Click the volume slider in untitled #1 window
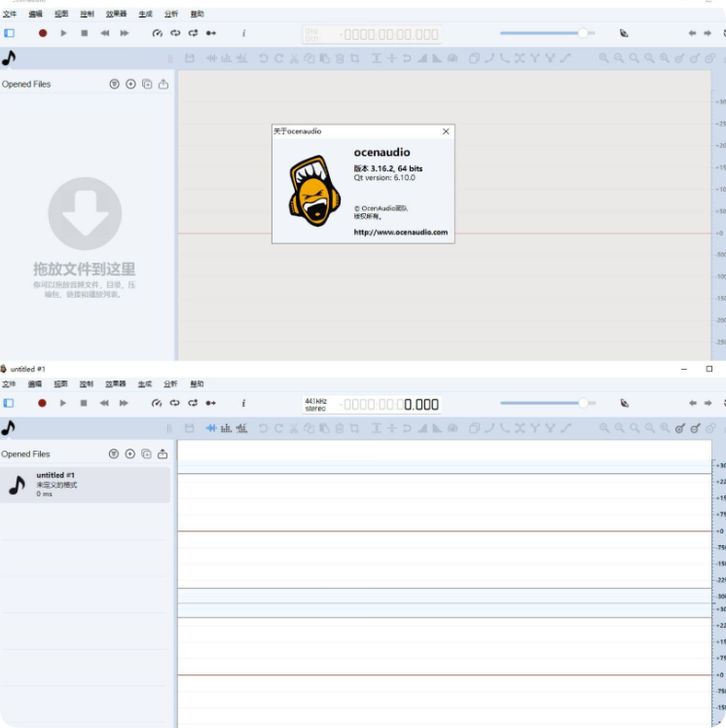 pos(546,403)
